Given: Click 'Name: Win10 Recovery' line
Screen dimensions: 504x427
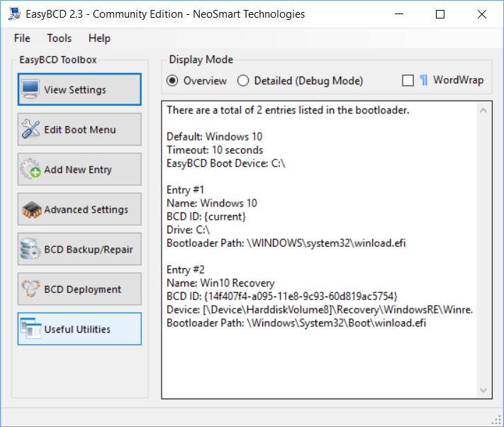Looking at the screenshot, I should coord(220,283).
